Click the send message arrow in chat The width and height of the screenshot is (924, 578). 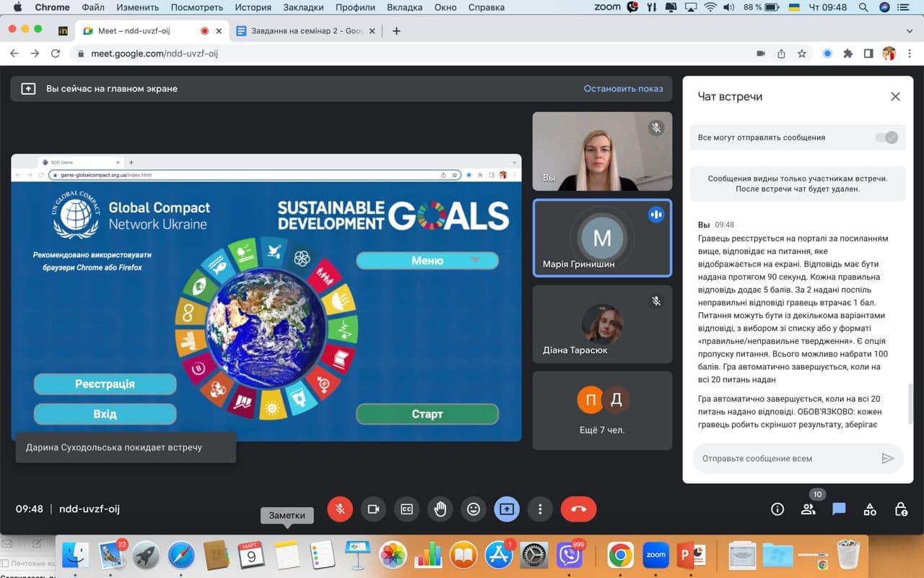pyautogui.click(x=888, y=458)
